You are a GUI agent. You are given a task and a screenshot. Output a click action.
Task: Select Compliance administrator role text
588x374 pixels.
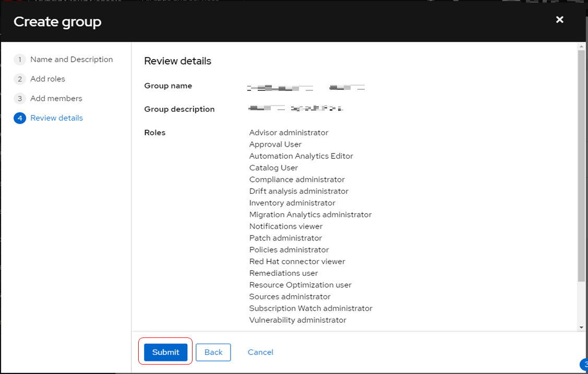coord(297,180)
